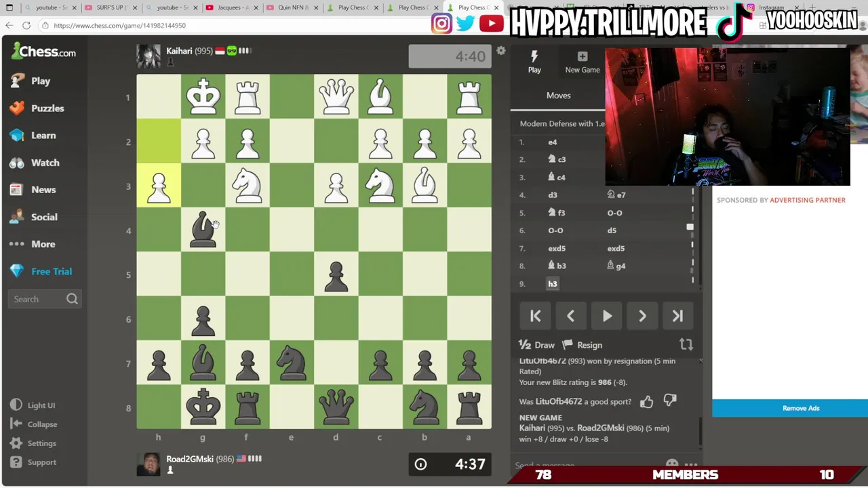Screen dimensions: 868x488
Task: Open Settings in the sidebar
Action: pyautogui.click(x=33, y=443)
